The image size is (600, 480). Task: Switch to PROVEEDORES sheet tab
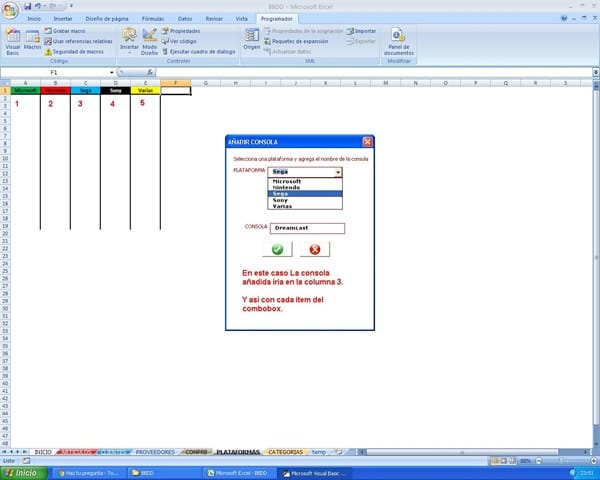click(x=155, y=452)
